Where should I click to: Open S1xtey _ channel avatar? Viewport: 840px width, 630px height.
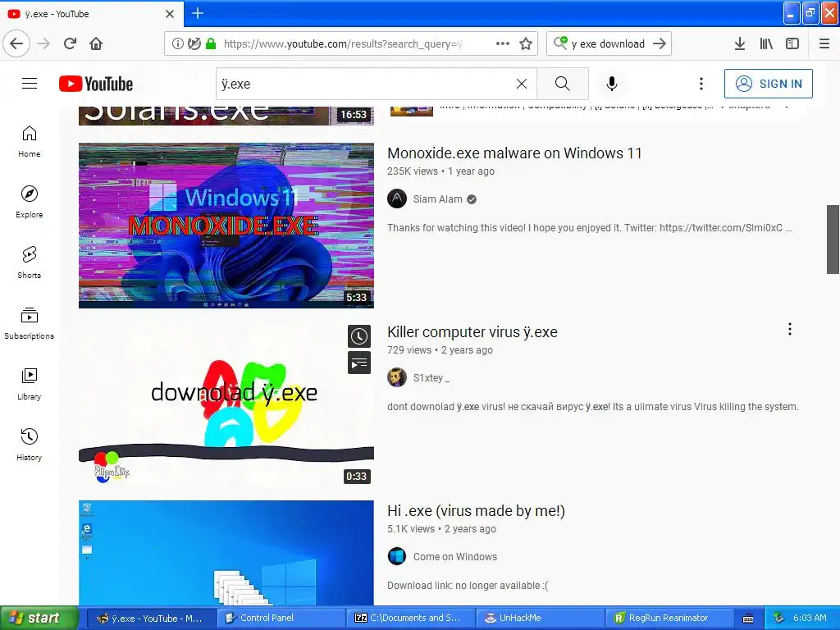397,377
